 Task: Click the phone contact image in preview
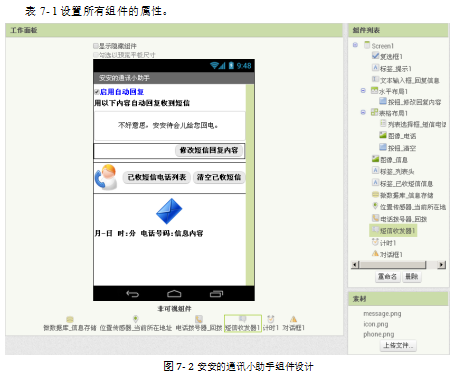106,177
